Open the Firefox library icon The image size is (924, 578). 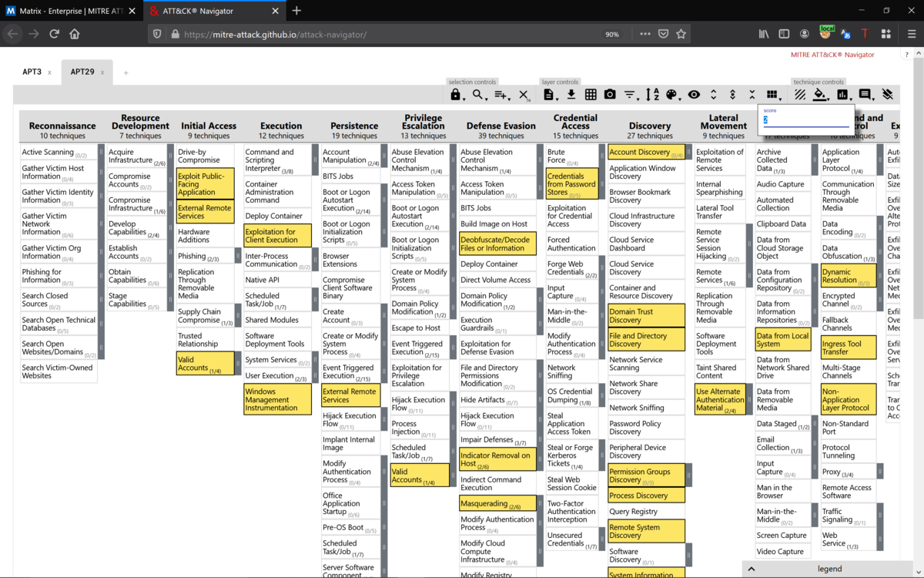pos(764,34)
